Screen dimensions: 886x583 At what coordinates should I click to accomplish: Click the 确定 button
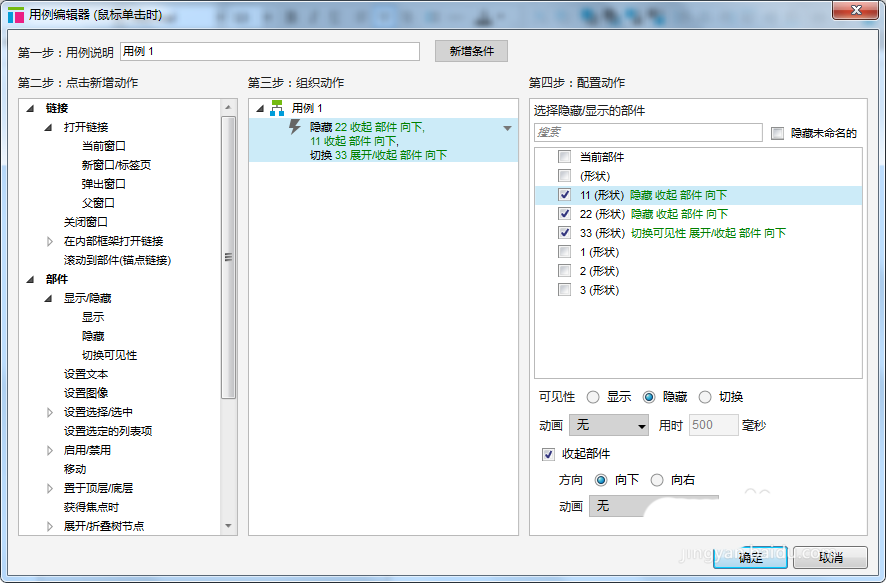tap(750, 557)
